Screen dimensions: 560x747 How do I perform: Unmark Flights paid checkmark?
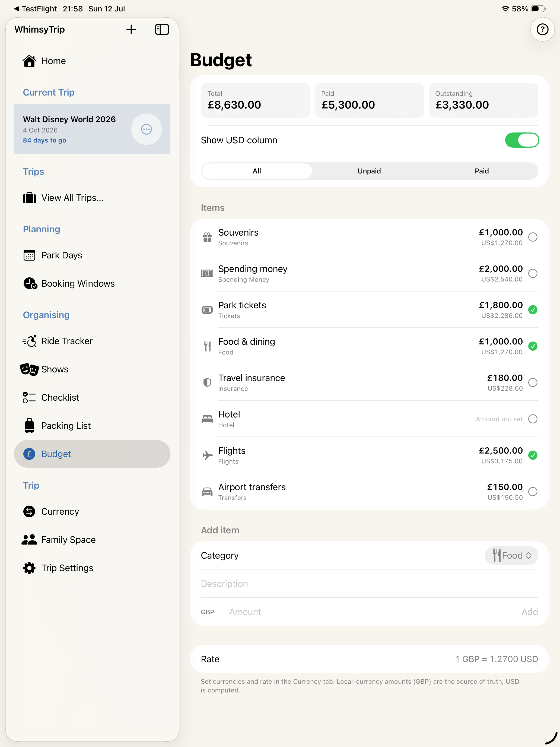(533, 455)
